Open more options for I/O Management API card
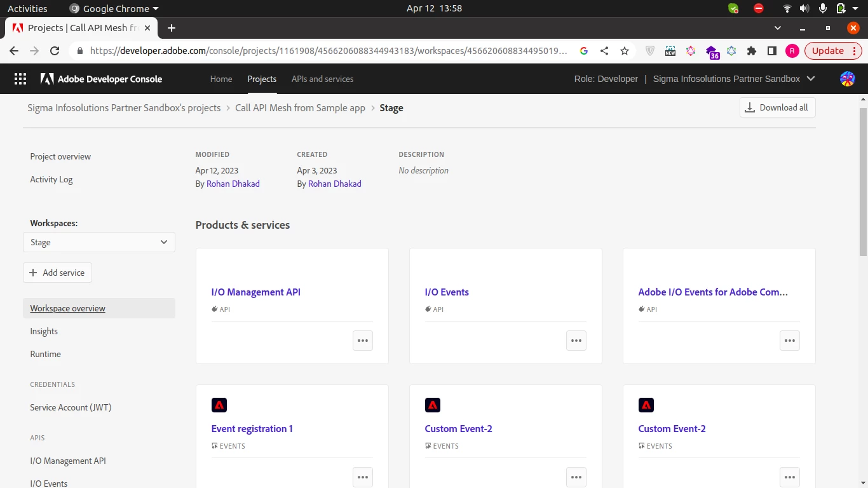The width and height of the screenshot is (868, 488). 363,341
